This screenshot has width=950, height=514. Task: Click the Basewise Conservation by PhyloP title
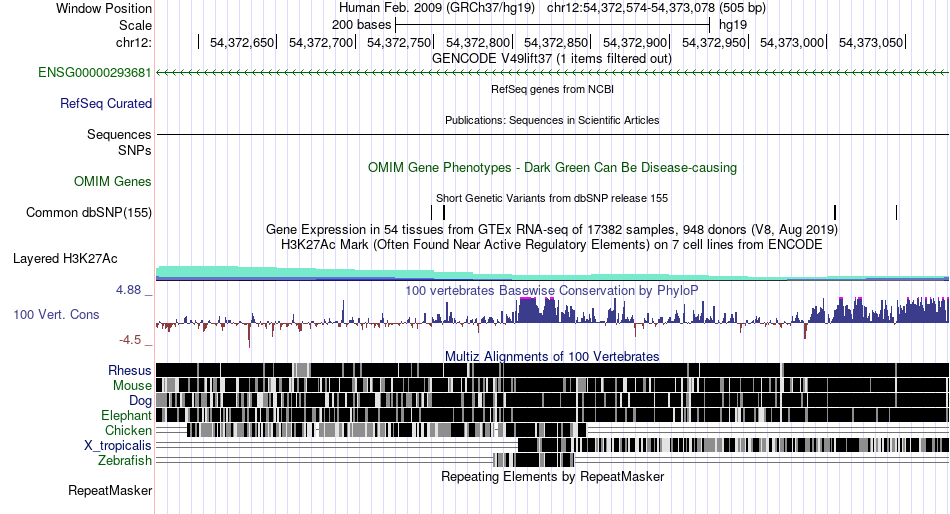552,290
